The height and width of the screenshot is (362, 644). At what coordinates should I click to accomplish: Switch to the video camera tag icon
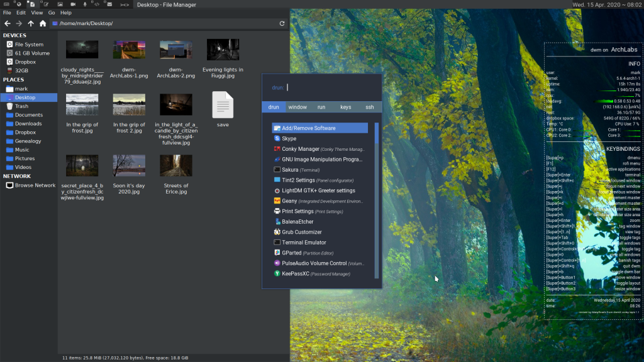[73, 4]
